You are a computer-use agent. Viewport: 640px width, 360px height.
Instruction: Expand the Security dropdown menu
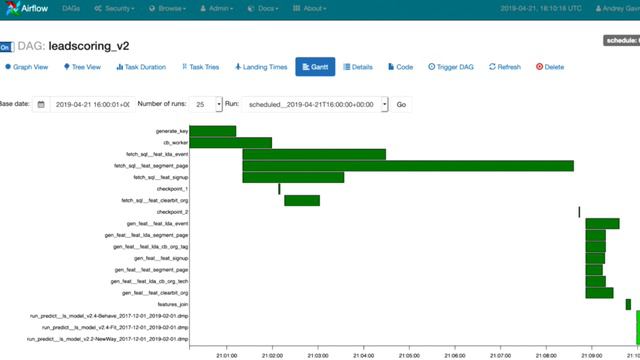(114, 8)
